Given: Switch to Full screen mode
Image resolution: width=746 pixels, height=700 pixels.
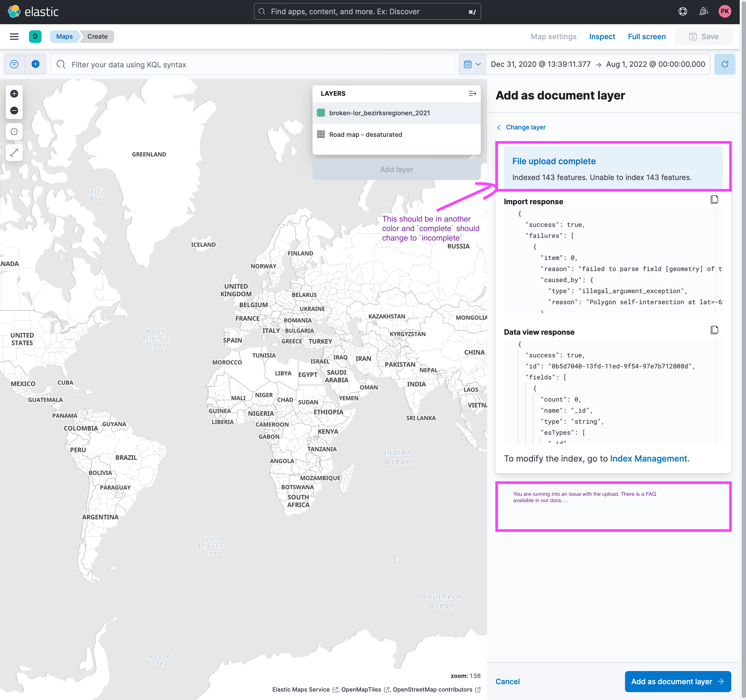Looking at the screenshot, I should (647, 36).
